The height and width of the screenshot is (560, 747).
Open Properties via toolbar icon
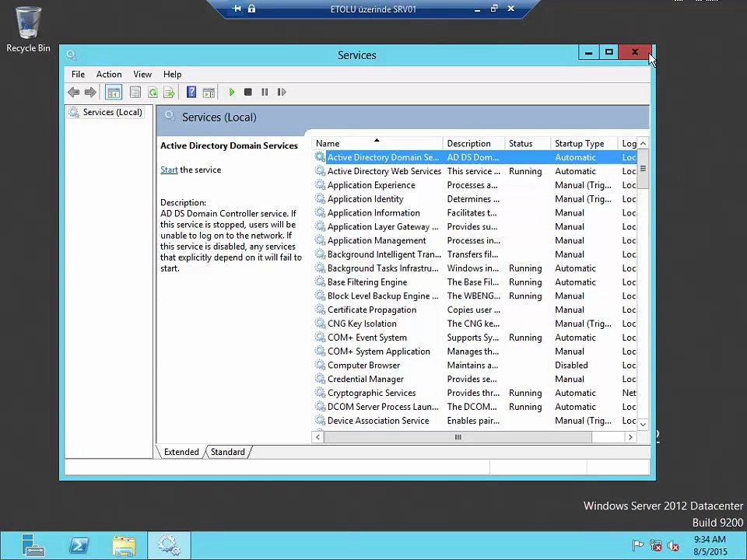click(x=135, y=92)
